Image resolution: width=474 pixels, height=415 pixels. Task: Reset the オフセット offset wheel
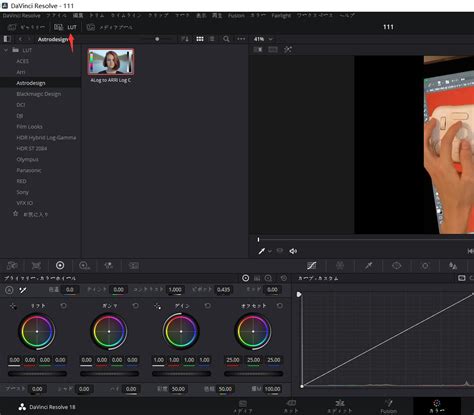(x=279, y=306)
